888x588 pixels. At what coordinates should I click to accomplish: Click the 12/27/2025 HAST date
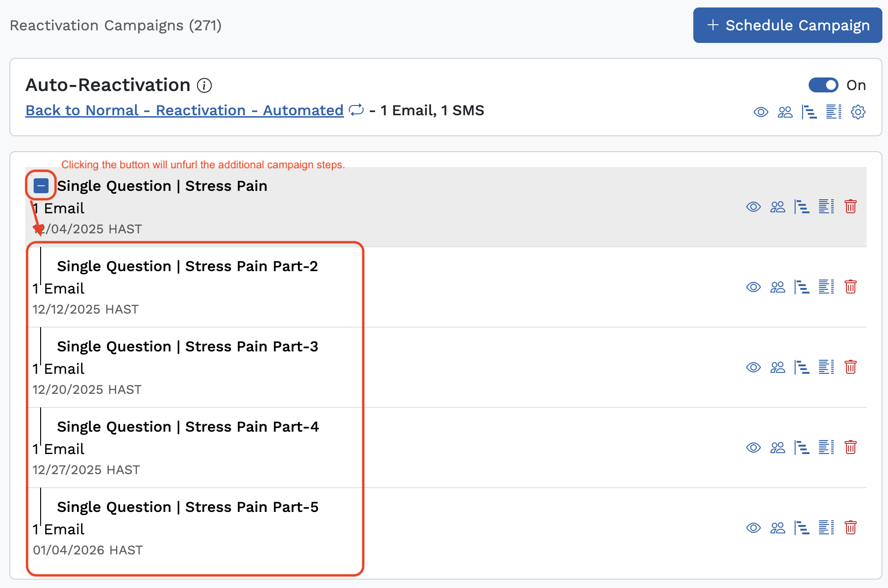(x=86, y=470)
